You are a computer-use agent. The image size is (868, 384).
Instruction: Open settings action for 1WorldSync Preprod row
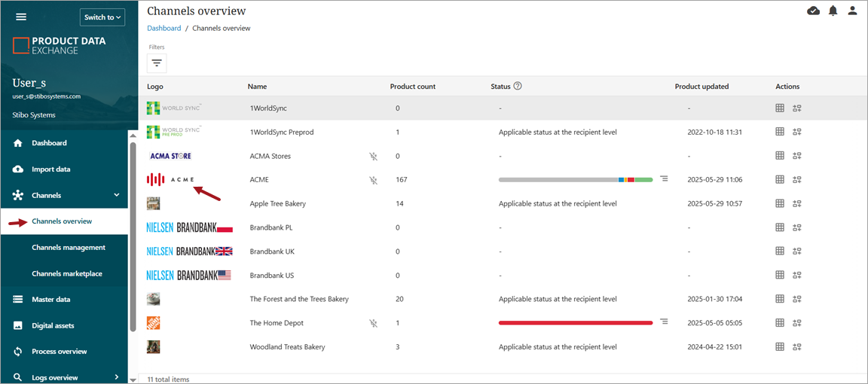[x=797, y=133]
